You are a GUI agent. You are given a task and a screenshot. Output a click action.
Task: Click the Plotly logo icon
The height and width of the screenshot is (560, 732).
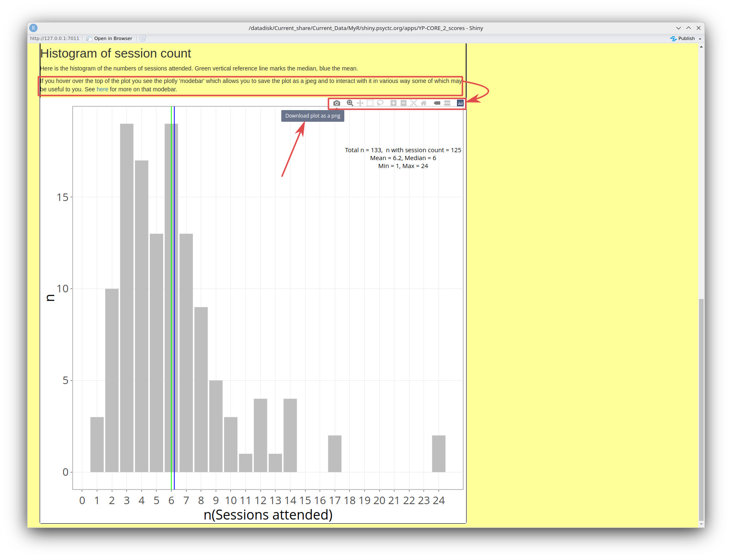(x=460, y=103)
